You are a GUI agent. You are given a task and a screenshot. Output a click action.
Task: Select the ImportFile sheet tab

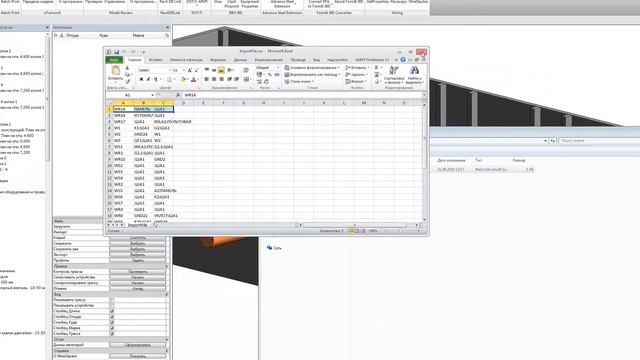[138, 225]
